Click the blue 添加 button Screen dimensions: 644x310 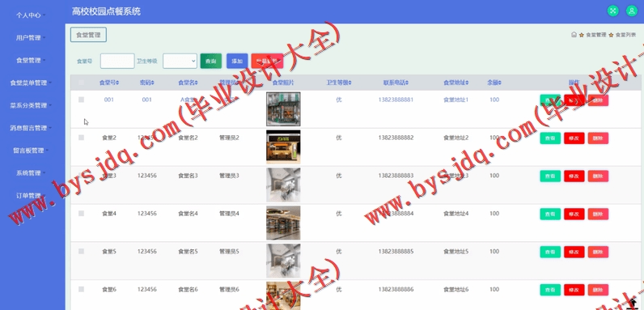[x=237, y=61]
